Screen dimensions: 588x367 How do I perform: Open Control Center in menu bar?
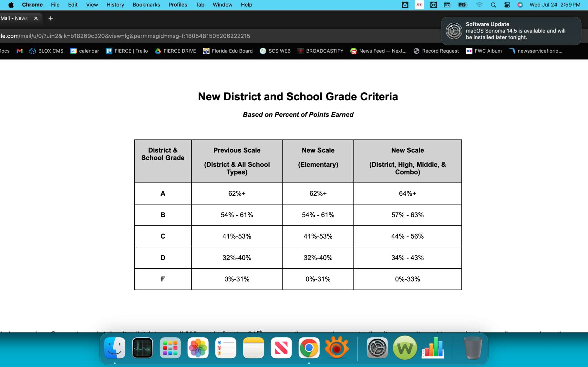point(507,5)
